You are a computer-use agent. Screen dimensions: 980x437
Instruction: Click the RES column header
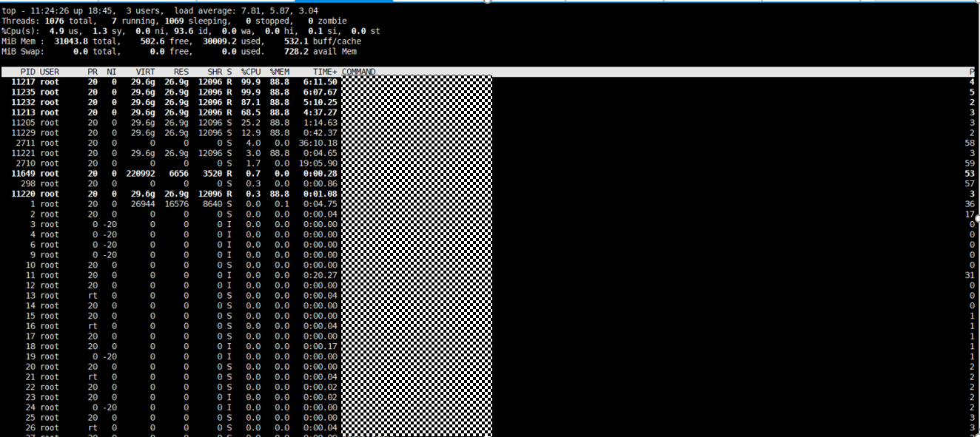click(x=181, y=72)
